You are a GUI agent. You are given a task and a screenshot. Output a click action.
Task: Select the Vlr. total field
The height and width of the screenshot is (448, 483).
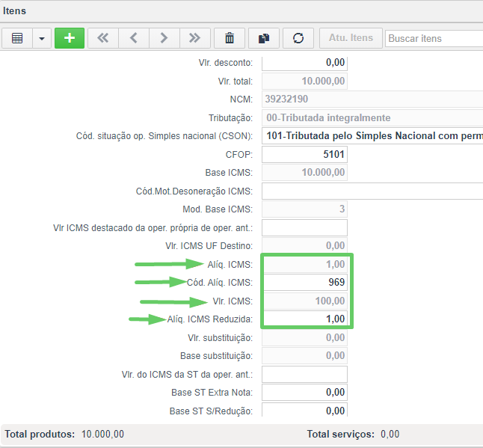pos(304,81)
